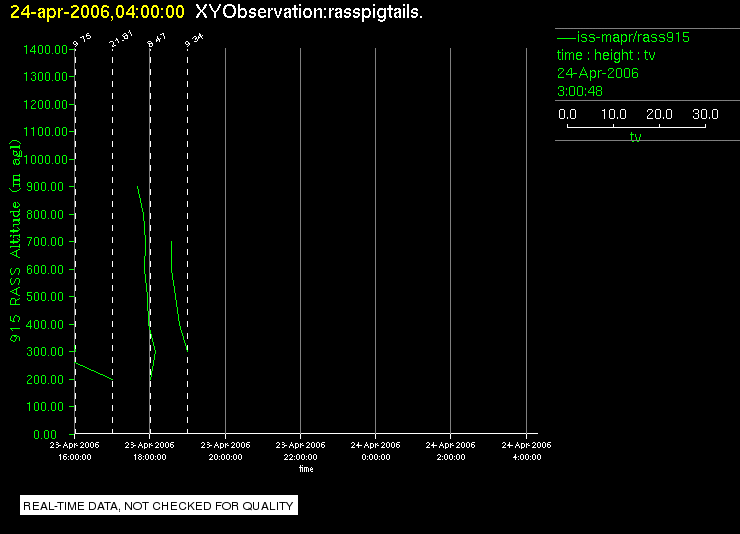
Task: Click the 18:00:00 time axis label
Action: coord(150,457)
